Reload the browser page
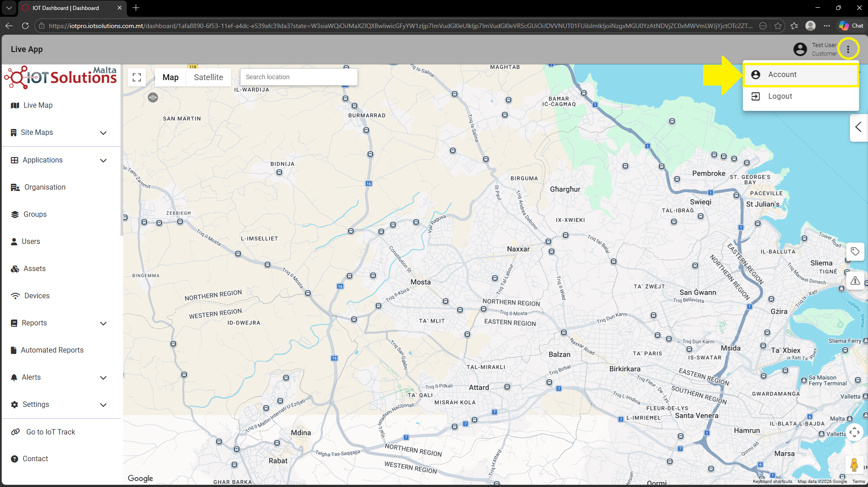This screenshot has height=487, width=868. (x=25, y=26)
